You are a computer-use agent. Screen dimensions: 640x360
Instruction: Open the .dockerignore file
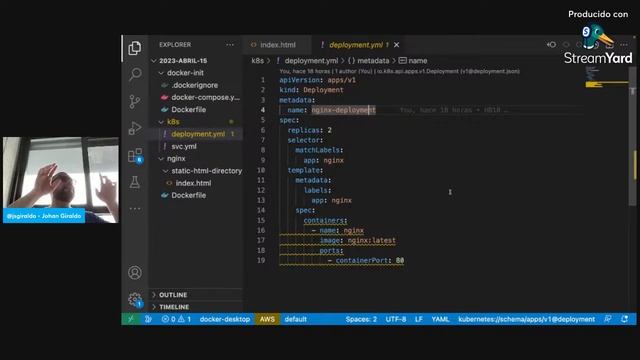[196, 85]
